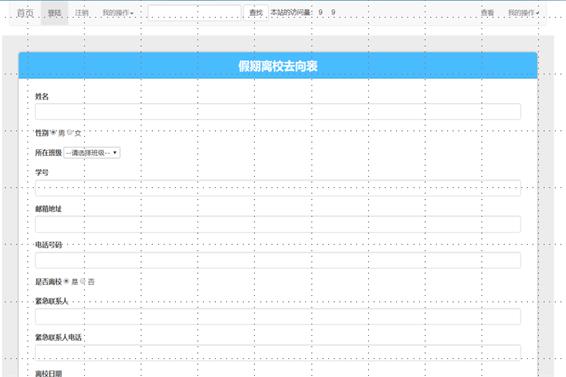Click into the 邮箱地址 email field
566x377 pixels.
point(278,224)
